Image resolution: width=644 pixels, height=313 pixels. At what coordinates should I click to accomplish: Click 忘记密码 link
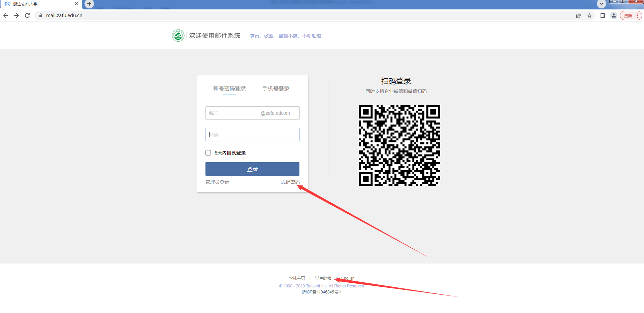click(x=290, y=182)
